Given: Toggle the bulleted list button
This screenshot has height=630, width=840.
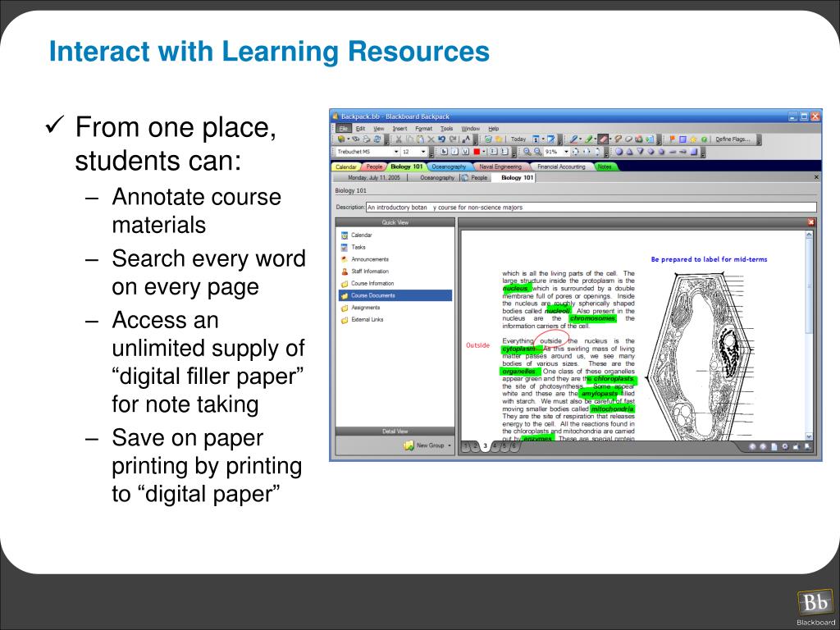Looking at the screenshot, I should pos(493,152).
